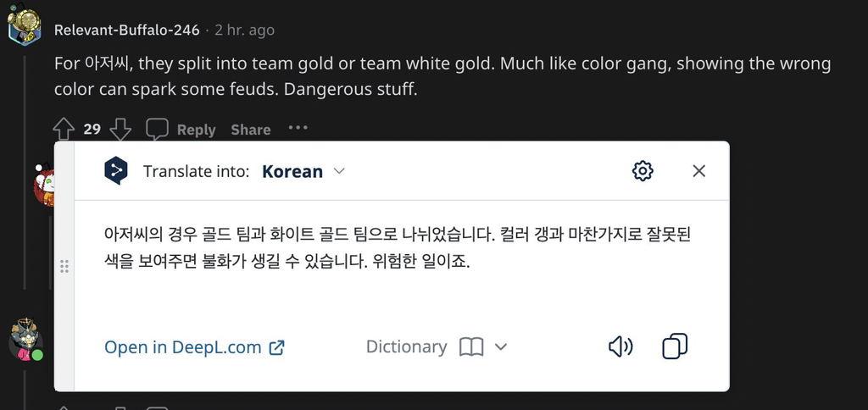Close the DeepL translation popup
Viewport: 868px width, 410px height.
click(x=699, y=171)
